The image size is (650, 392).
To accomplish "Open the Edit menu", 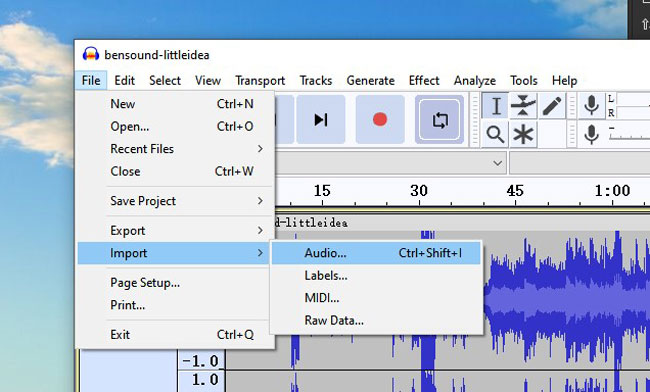I will (124, 80).
